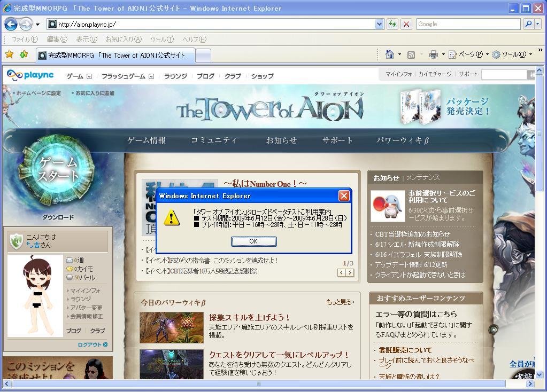Click the plaync logo
This screenshot has width=547, height=392.
tap(30, 75)
